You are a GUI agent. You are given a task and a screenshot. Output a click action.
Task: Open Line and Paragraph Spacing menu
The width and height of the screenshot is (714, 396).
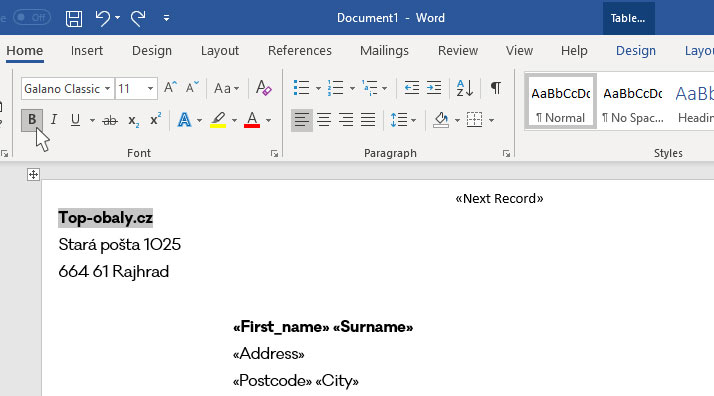coord(403,120)
